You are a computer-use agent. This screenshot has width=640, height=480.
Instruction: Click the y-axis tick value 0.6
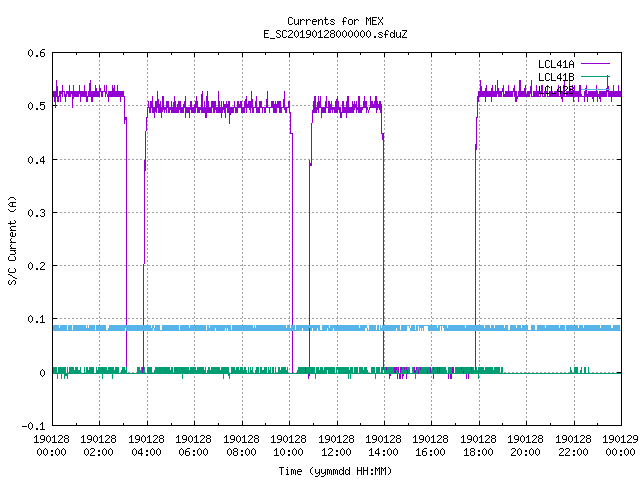(x=36, y=53)
